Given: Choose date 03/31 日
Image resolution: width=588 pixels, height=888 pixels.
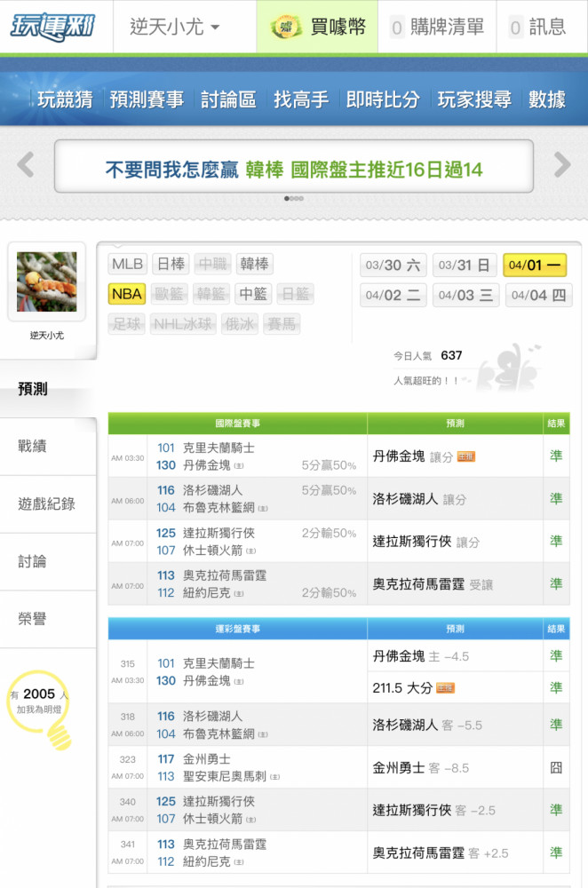Looking at the screenshot, I should point(465,265).
